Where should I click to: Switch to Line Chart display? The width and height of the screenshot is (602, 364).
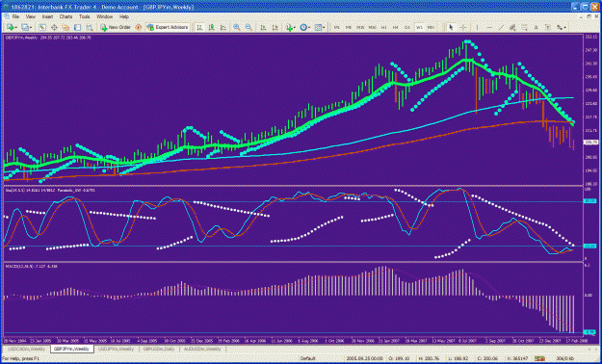click(223, 27)
